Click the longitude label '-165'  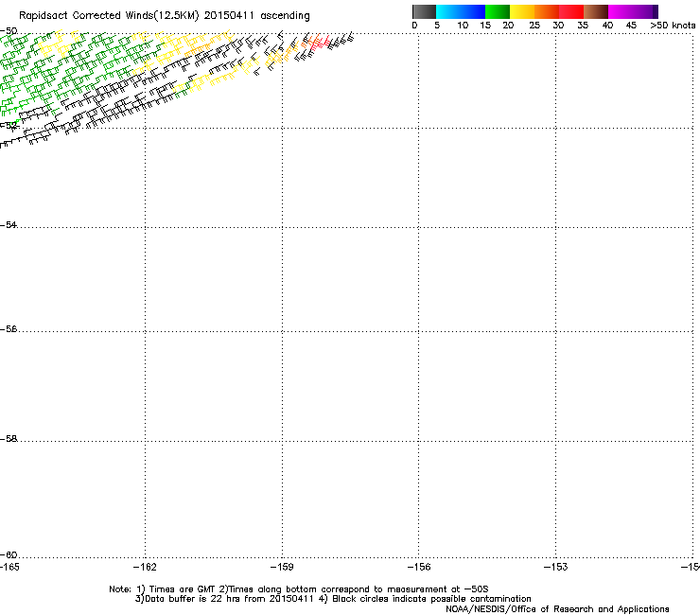[9, 567]
